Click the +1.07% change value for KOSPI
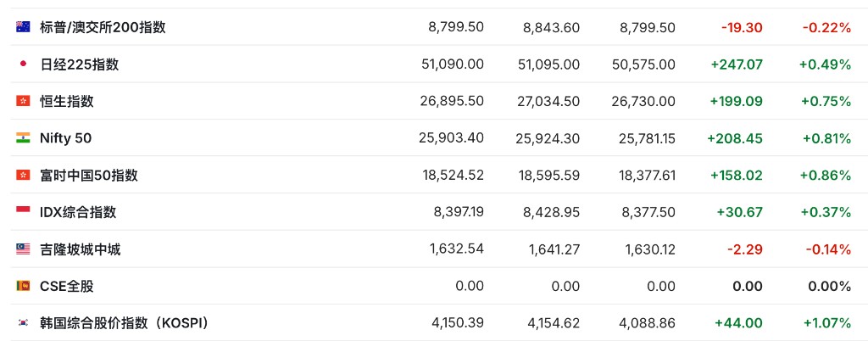The image size is (868, 341). click(825, 323)
